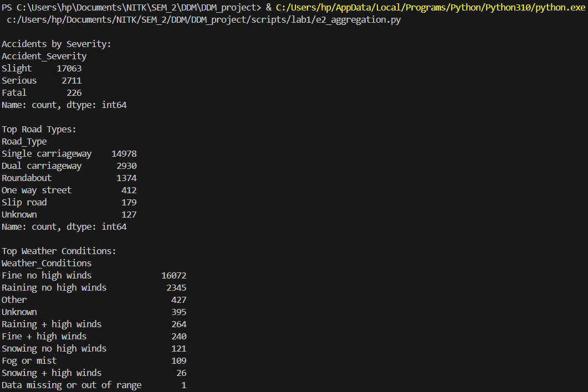This screenshot has width=588, height=392.
Task: Click the "Fog or mist" row label
Action: tap(29, 360)
